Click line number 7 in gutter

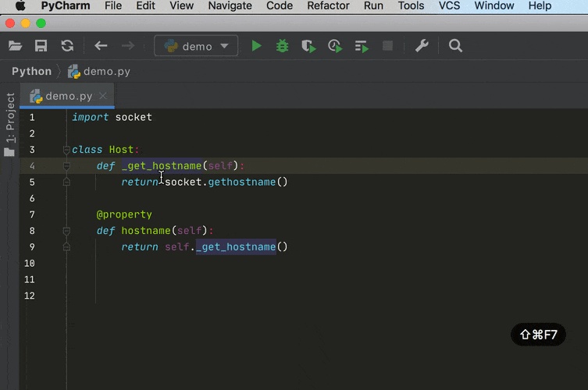pos(32,214)
